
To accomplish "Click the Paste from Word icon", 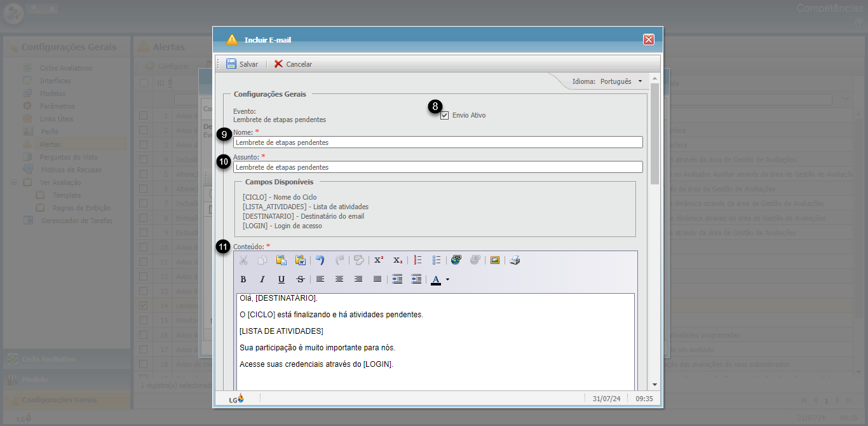I will point(301,260).
